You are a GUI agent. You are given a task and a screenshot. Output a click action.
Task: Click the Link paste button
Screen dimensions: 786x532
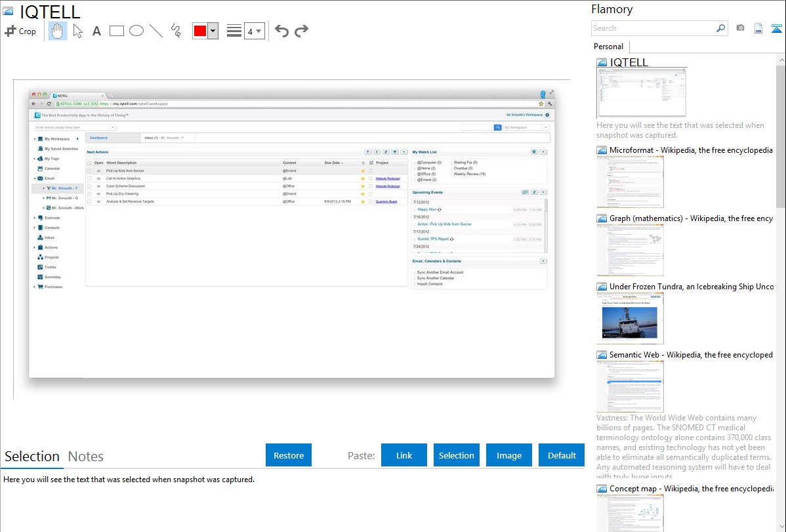coord(404,455)
